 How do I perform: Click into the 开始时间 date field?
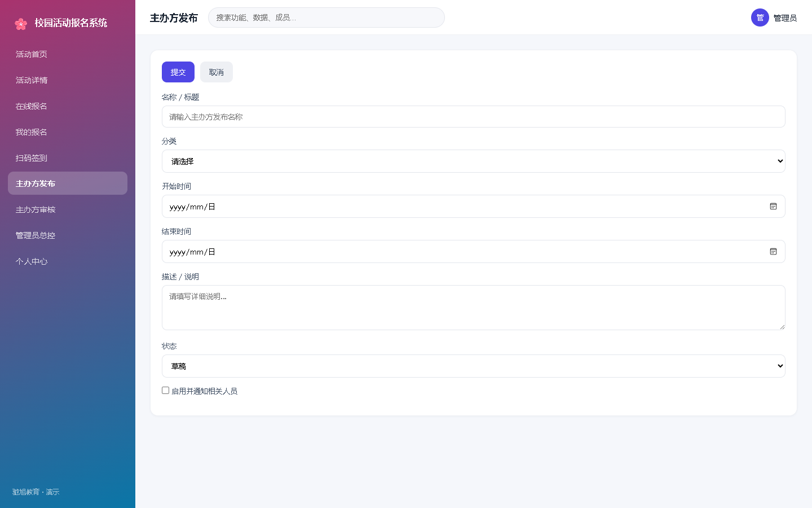tap(473, 207)
